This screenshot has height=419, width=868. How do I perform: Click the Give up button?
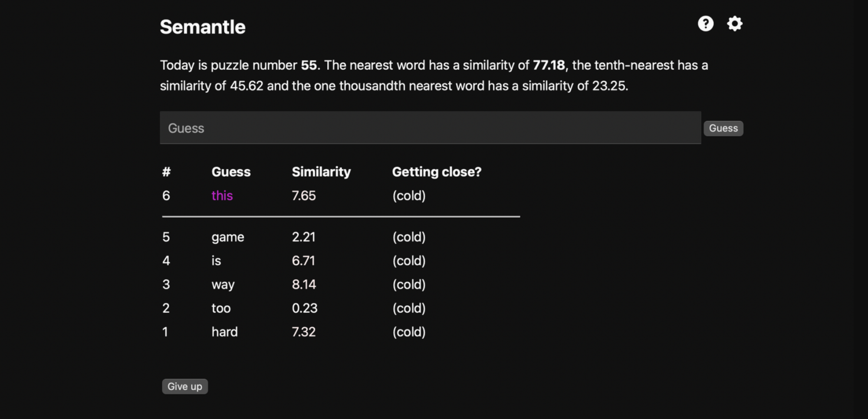[x=185, y=386]
